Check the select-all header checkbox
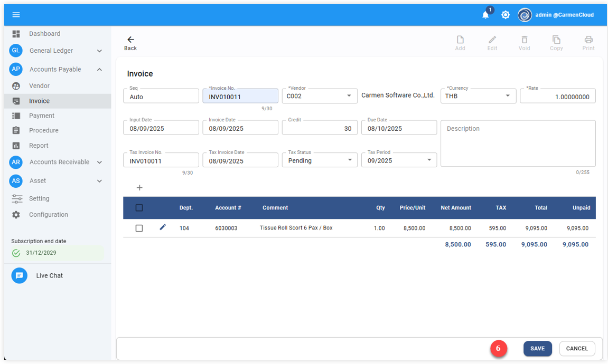 pos(139,208)
